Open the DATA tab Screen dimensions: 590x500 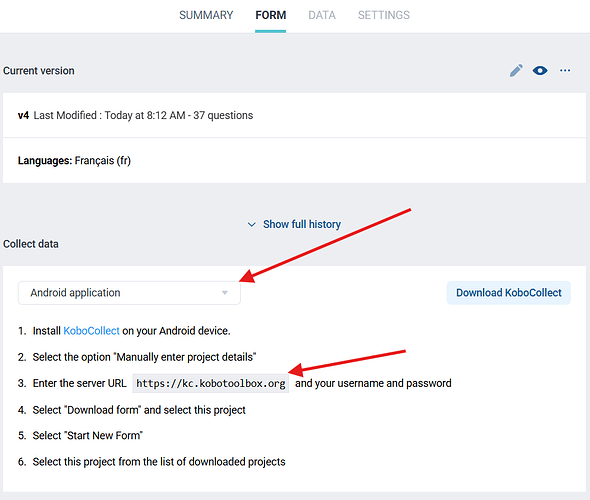(322, 15)
